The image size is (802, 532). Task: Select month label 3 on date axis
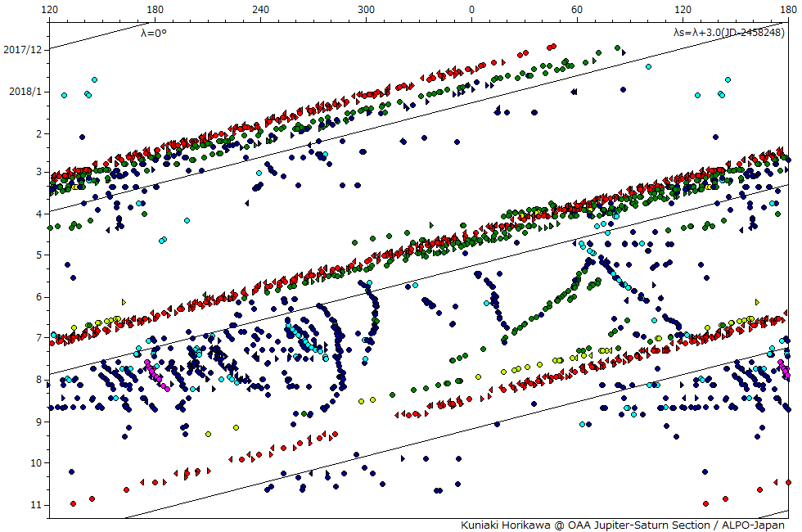tap(39, 172)
